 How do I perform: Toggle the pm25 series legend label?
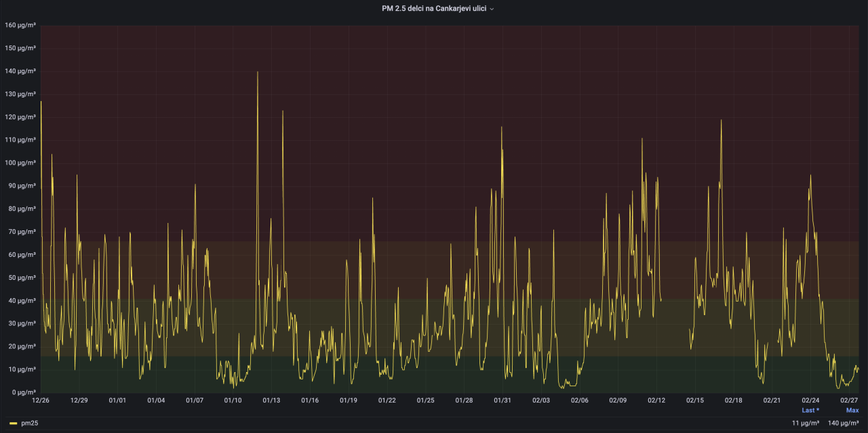(x=30, y=423)
